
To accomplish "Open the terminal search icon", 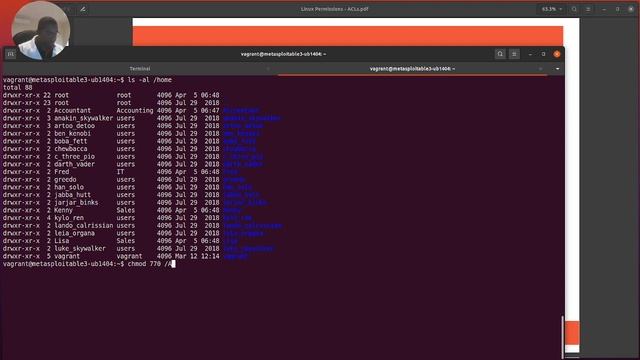I will click(500, 54).
